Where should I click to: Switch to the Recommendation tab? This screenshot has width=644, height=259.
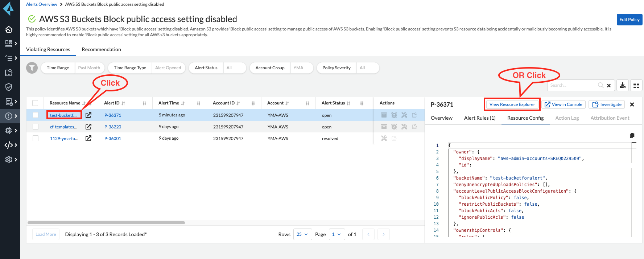101,49
